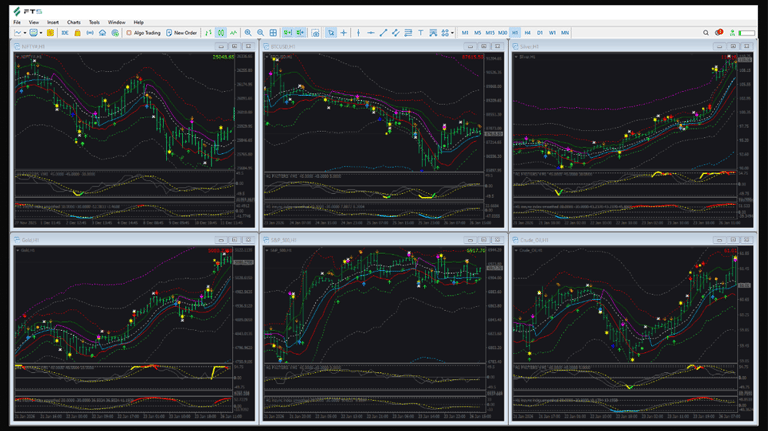Screen dimensions: 768x431
Task: Select the standard cursor tool
Action: point(331,33)
